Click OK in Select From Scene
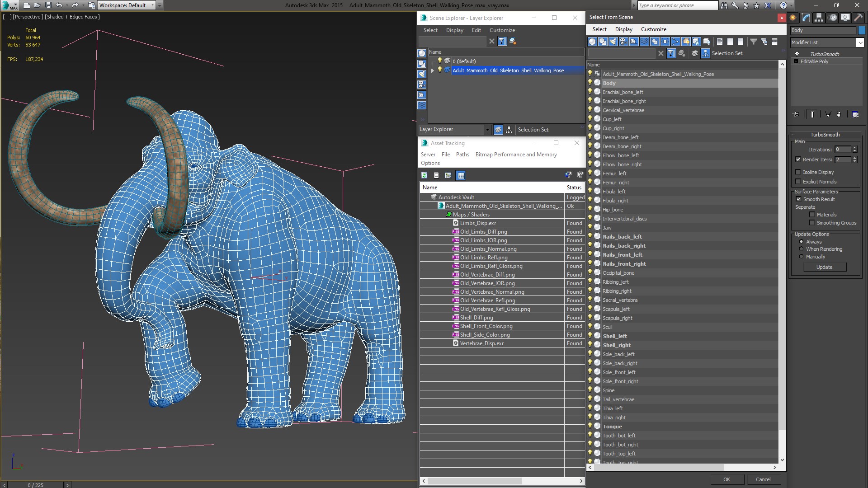This screenshot has width=868, height=488. (726, 479)
